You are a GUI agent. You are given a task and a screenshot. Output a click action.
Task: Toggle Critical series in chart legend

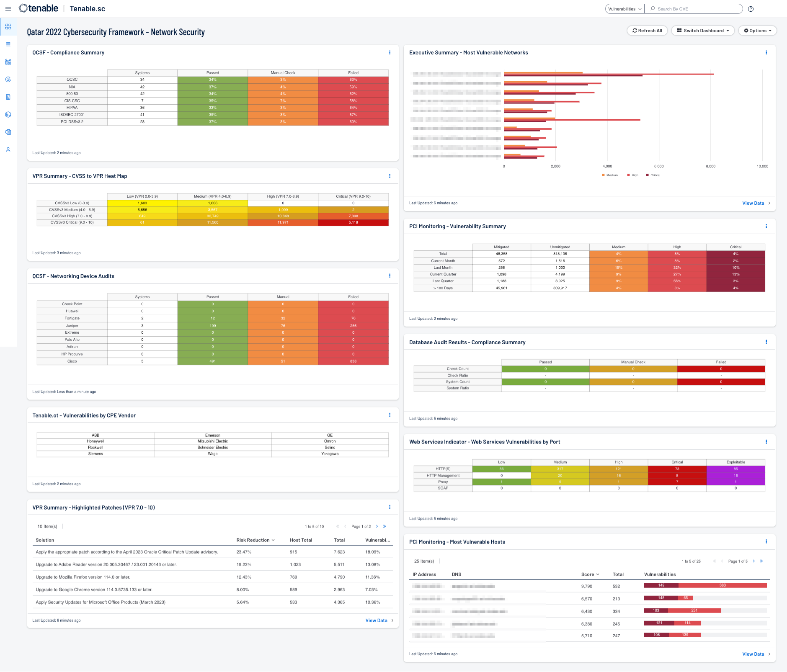(x=653, y=175)
